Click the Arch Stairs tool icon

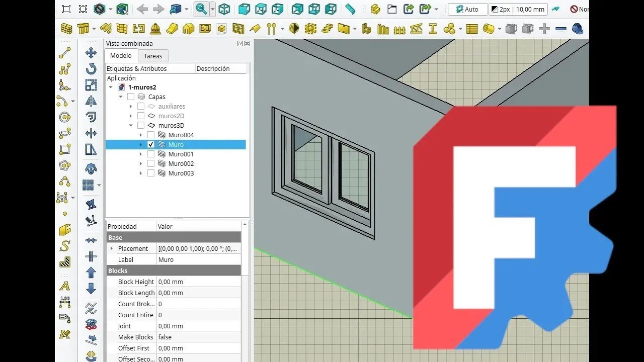tap(328, 29)
